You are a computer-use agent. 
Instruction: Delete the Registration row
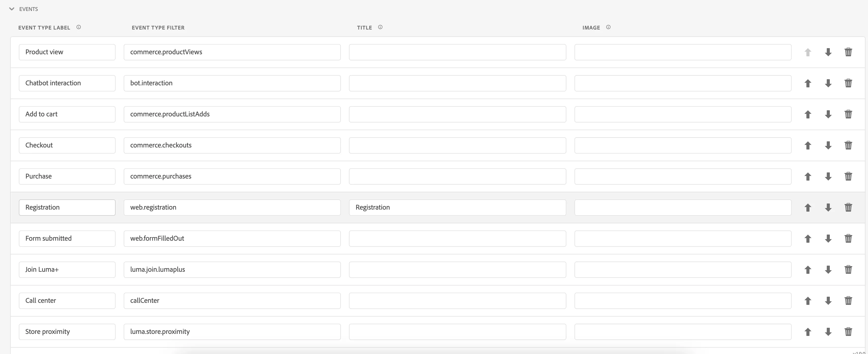[x=848, y=207]
